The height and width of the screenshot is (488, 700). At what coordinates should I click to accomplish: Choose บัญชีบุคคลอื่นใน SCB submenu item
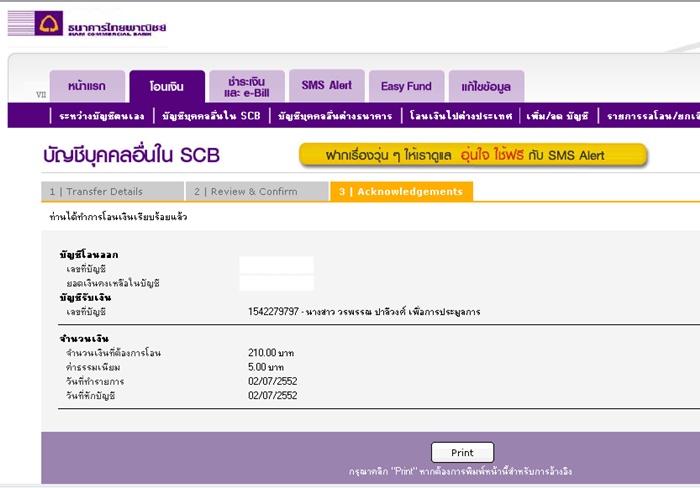211,116
